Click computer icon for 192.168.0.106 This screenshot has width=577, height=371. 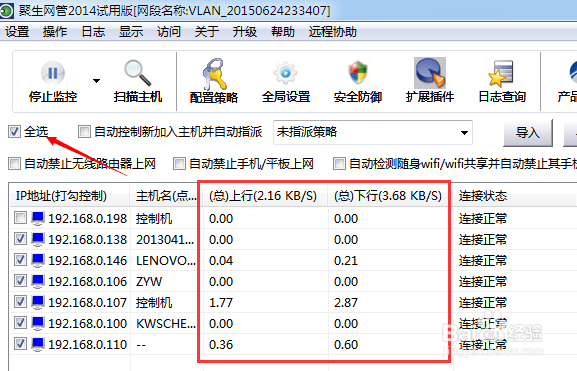click(x=38, y=281)
